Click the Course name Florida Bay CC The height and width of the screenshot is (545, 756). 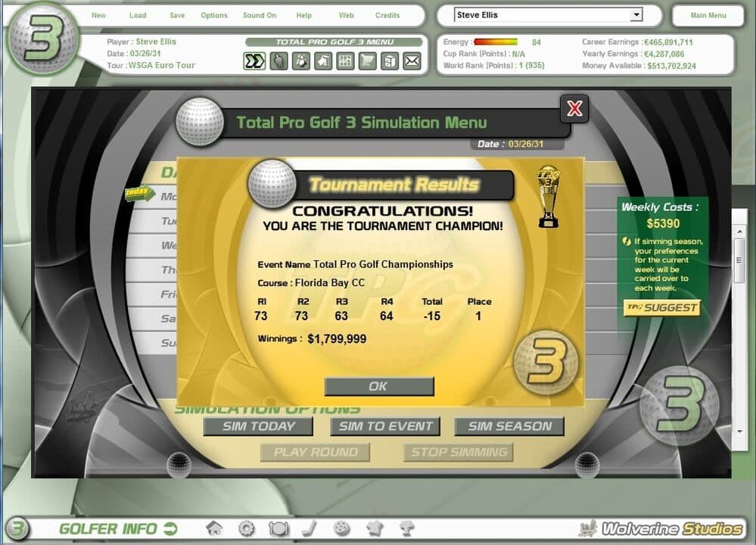tap(330, 282)
